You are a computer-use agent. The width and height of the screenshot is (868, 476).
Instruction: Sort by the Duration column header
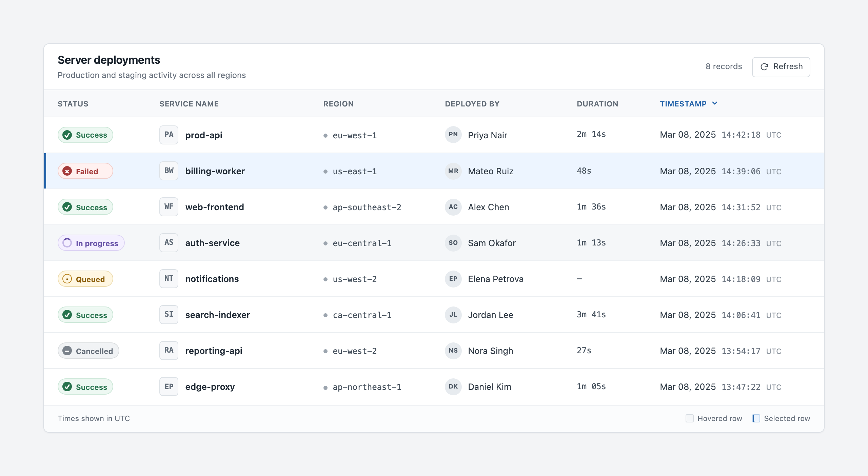[597, 104]
